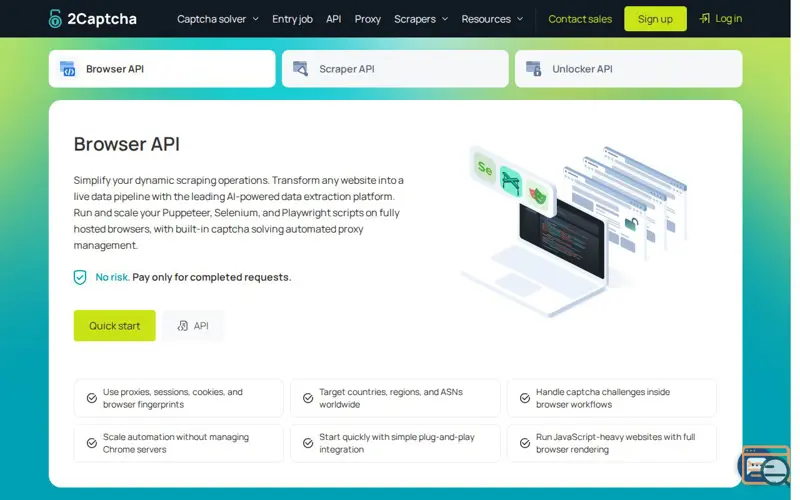Click the Browser API tab icon
The width and height of the screenshot is (800, 500).
[x=67, y=69]
